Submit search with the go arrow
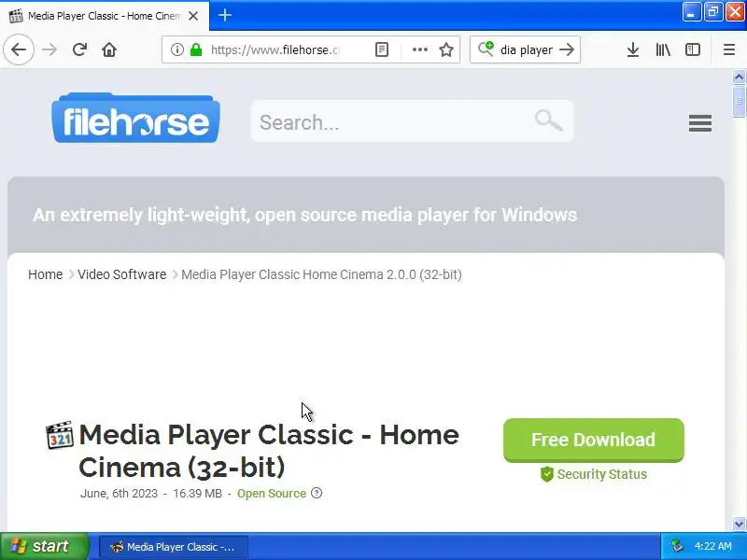Screen dimensions: 747x560 (x=567, y=49)
